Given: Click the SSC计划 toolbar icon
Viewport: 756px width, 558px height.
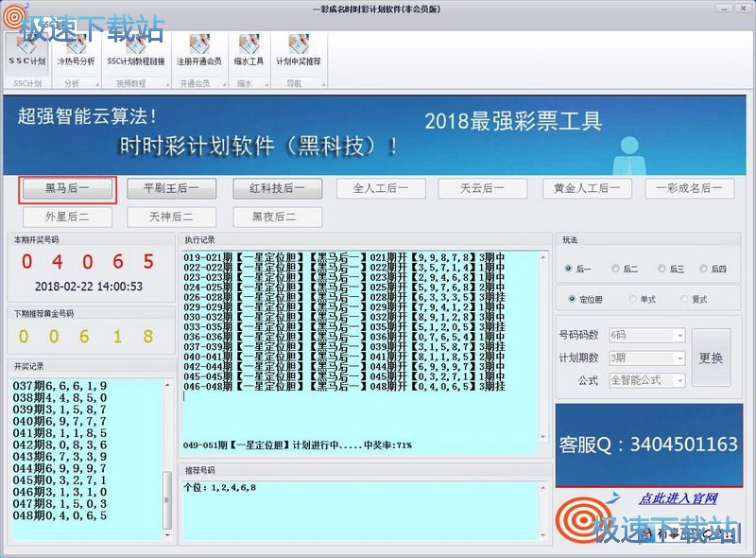Looking at the screenshot, I should pyautogui.click(x=26, y=49).
